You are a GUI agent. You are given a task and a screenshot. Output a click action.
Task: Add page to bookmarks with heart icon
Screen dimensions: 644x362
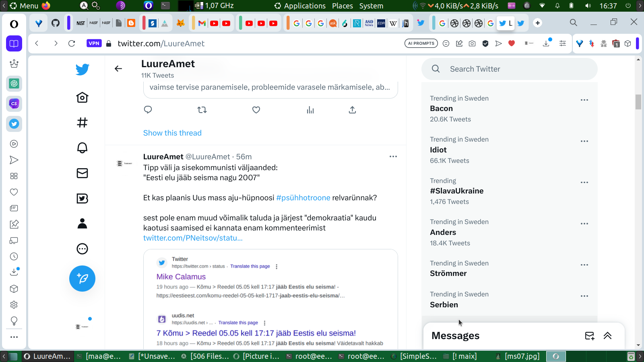(512, 43)
